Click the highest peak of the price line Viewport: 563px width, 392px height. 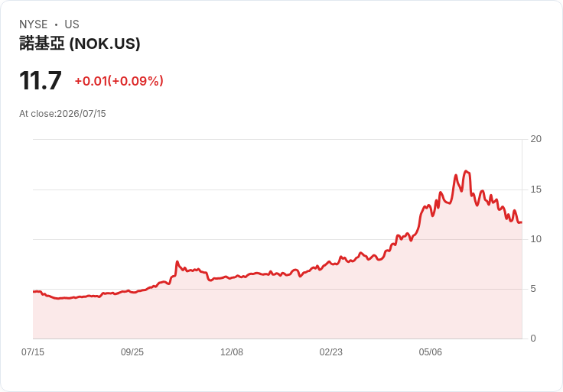pos(466,171)
